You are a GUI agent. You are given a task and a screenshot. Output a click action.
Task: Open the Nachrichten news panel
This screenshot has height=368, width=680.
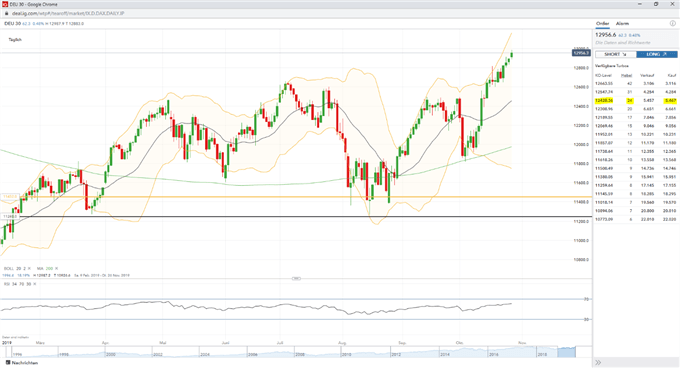coord(22,363)
